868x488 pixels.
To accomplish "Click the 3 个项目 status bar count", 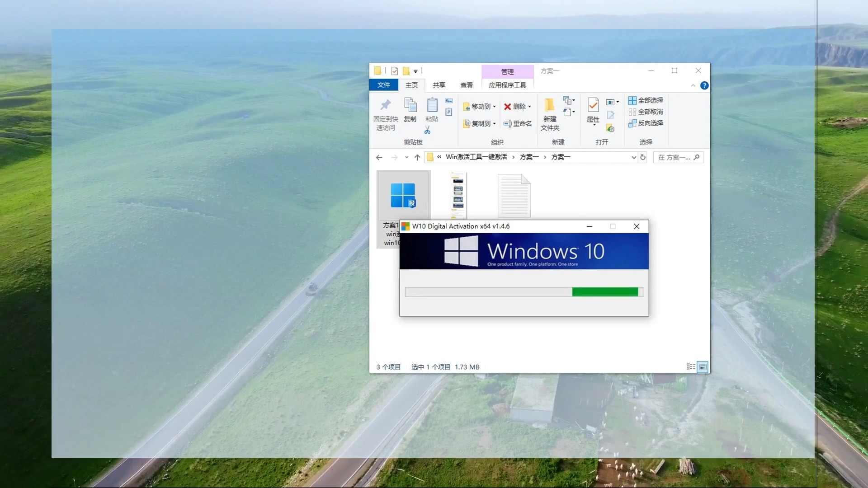I will point(388,367).
